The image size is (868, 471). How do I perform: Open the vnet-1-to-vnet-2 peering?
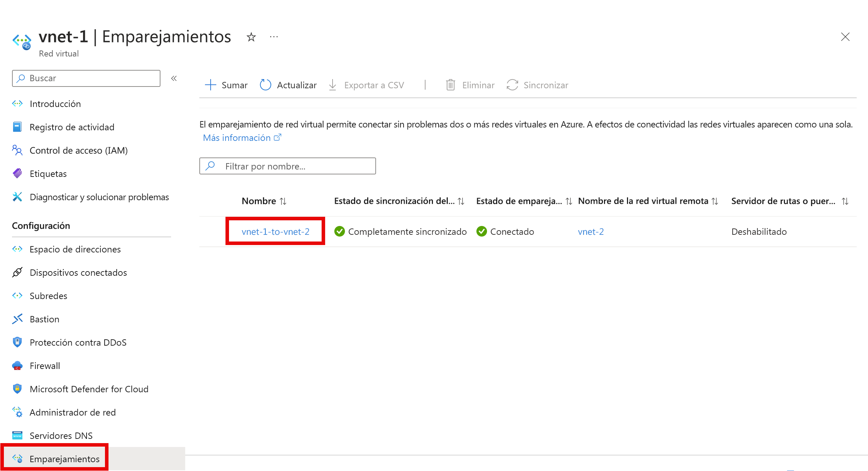[x=275, y=232]
